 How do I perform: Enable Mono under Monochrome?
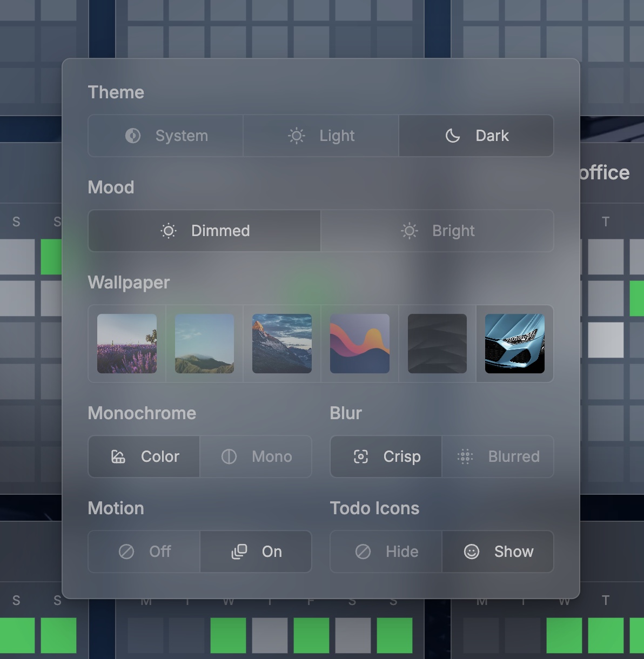tap(256, 456)
